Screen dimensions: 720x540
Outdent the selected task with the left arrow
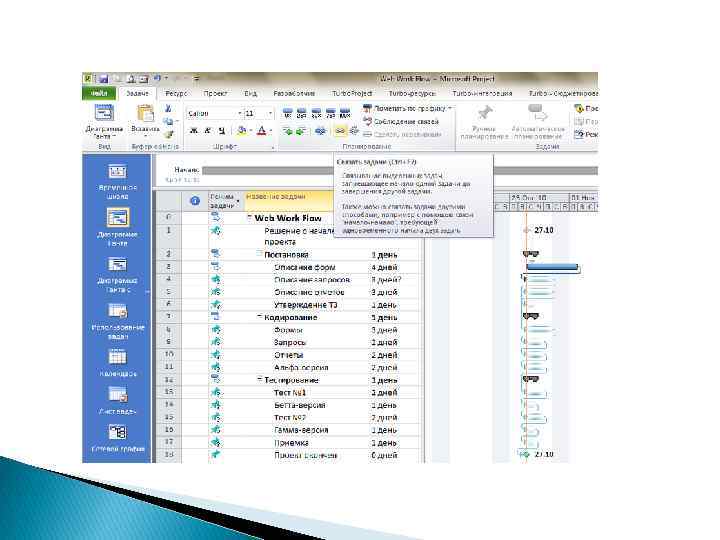point(287,131)
